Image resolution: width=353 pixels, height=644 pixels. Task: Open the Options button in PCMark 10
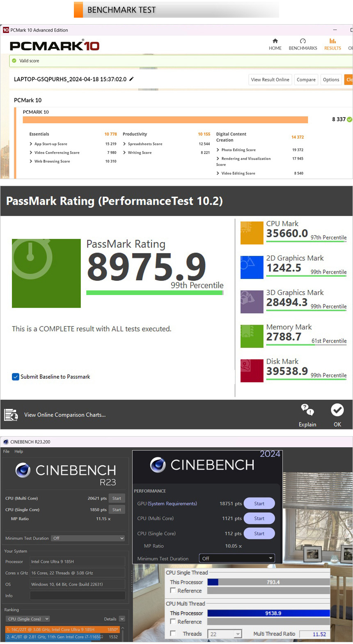331,80
